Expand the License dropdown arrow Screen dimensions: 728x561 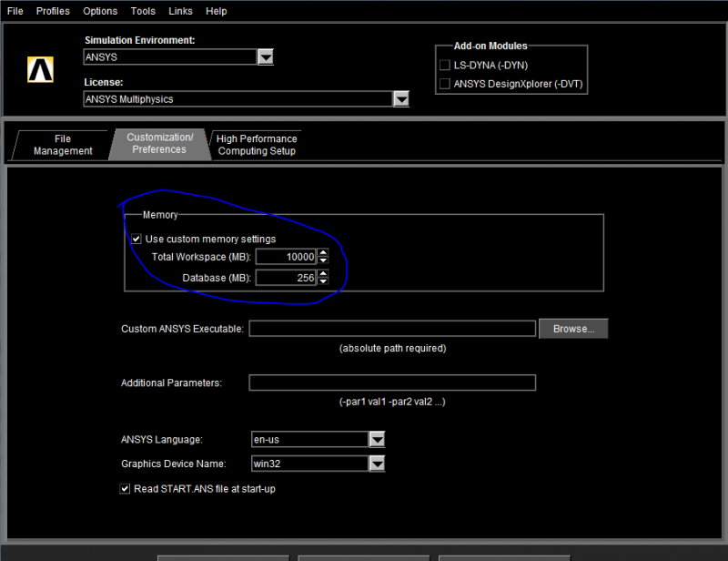click(x=401, y=99)
